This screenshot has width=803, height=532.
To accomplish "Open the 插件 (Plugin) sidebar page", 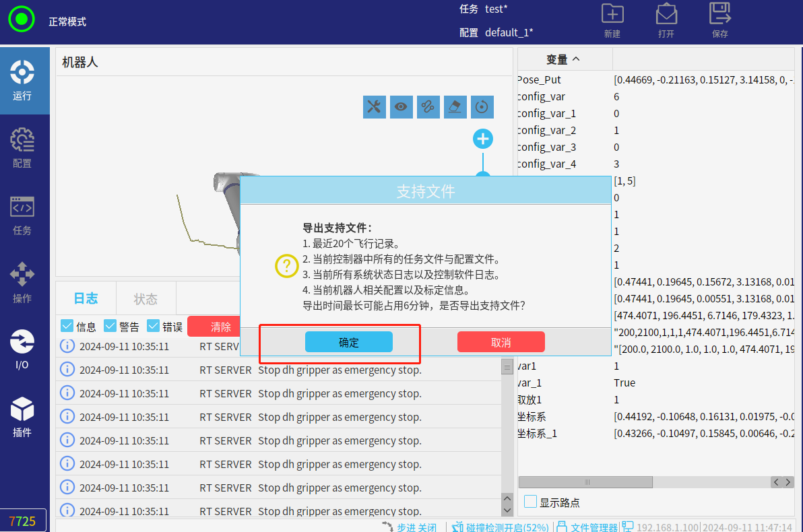I will pyautogui.click(x=22, y=418).
